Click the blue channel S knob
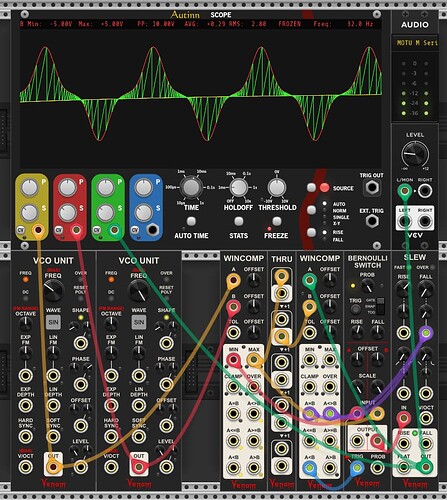Screen dimensions: 447x500 [144, 213]
